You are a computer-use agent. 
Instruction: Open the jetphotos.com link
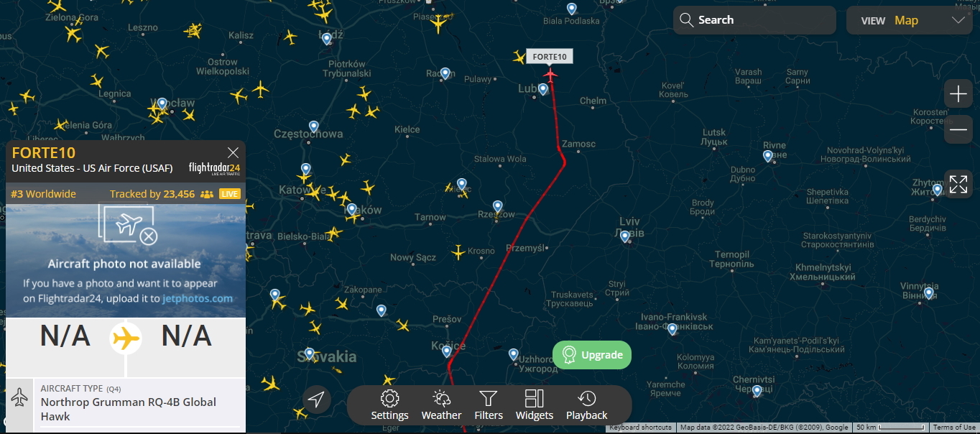coord(197,298)
